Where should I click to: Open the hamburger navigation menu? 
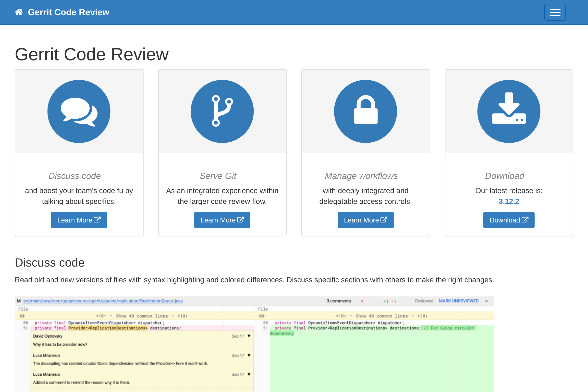[x=555, y=12]
